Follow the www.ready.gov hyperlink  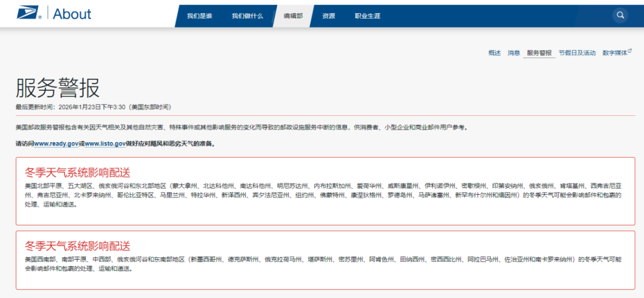56,144
